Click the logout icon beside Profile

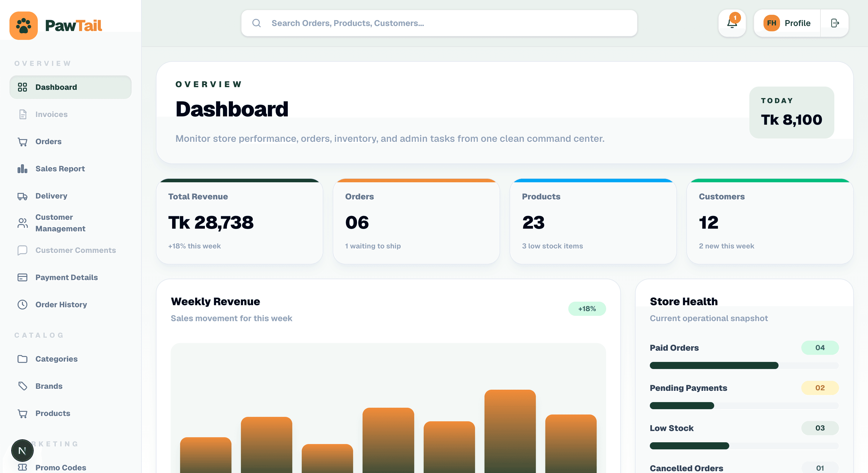point(835,23)
